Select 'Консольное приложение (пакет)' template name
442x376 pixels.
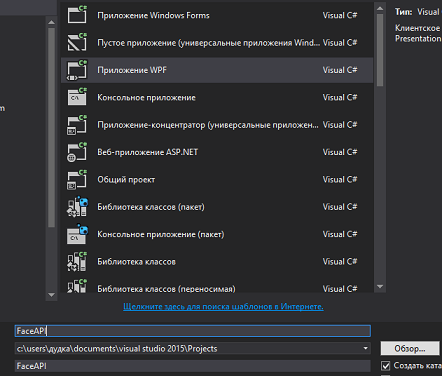pos(161,234)
